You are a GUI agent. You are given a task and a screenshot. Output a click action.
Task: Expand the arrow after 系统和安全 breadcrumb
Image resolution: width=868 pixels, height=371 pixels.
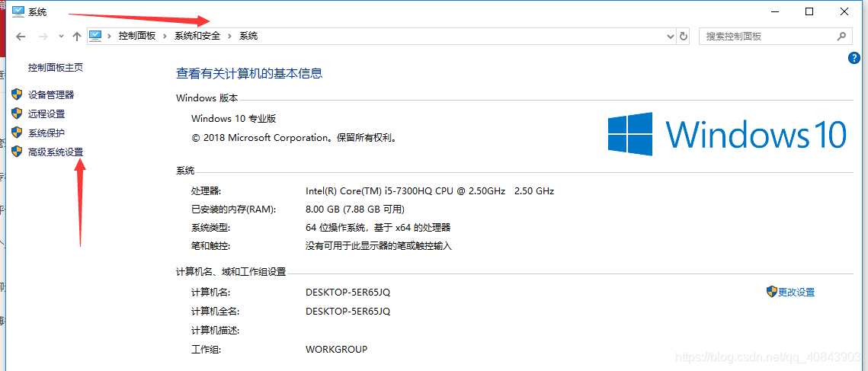229,36
